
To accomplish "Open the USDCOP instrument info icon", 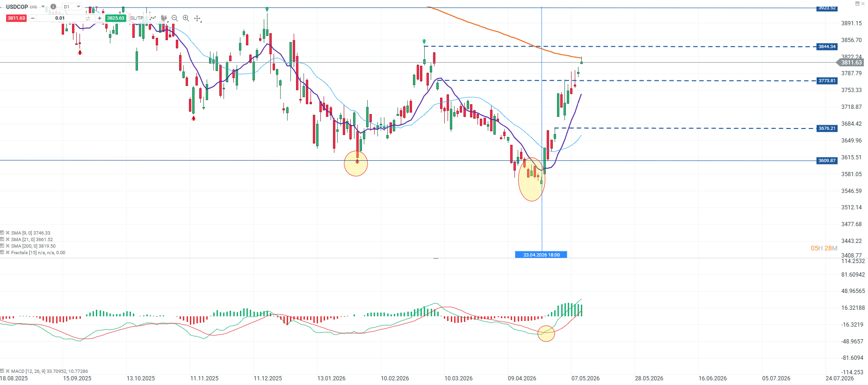I will 53,7.
